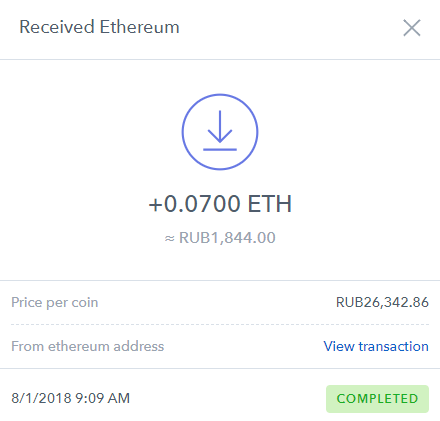This screenshot has width=440, height=421.
Task: Click the horizontal bar beneath the arrow
Action: point(220,150)
